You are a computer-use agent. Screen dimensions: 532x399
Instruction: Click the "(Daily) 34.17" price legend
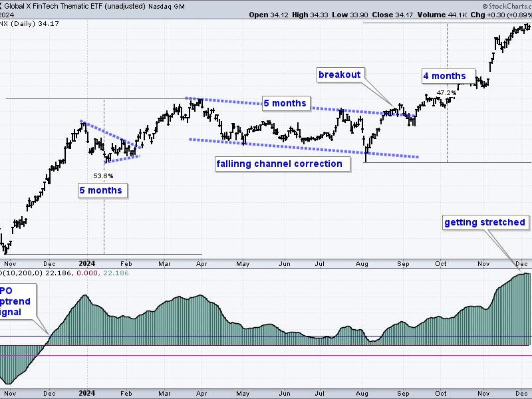pos(35,24)
